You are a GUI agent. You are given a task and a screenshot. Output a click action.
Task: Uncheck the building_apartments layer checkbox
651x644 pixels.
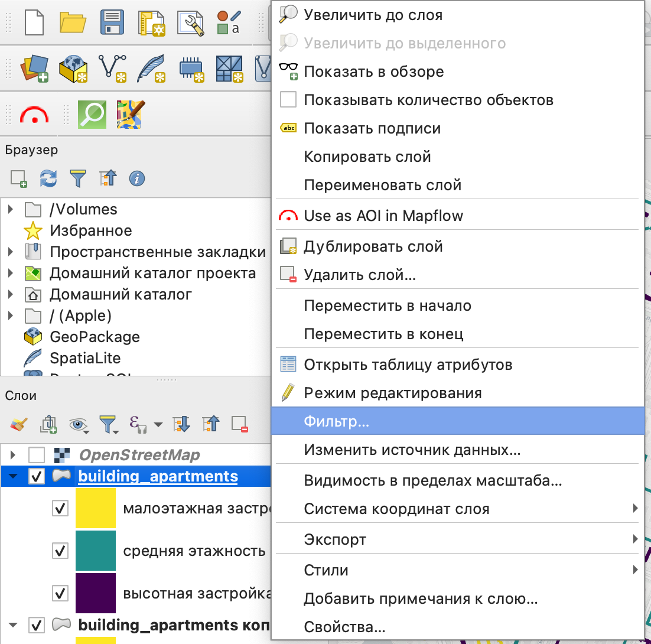point(37,476)
